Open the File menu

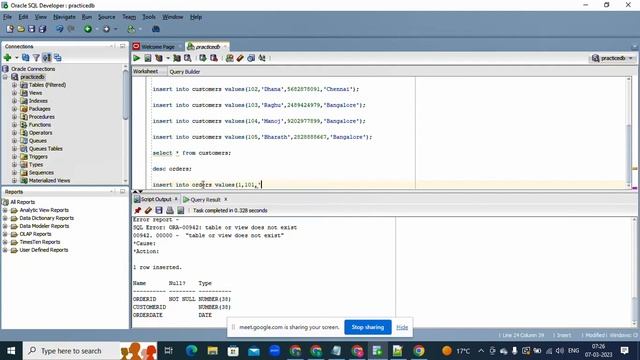click(7, 17)
